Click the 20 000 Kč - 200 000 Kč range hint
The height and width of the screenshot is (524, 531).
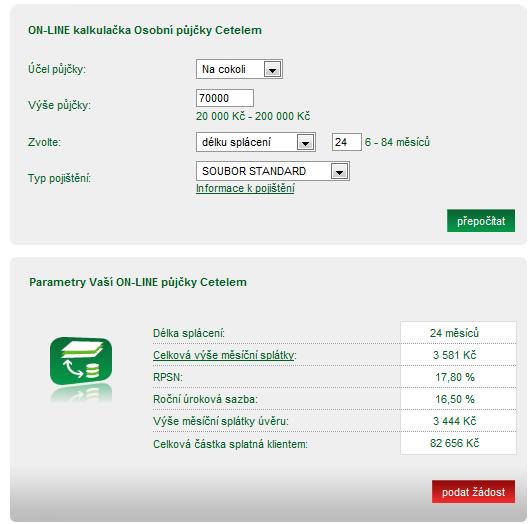click(x=253, y=116)
